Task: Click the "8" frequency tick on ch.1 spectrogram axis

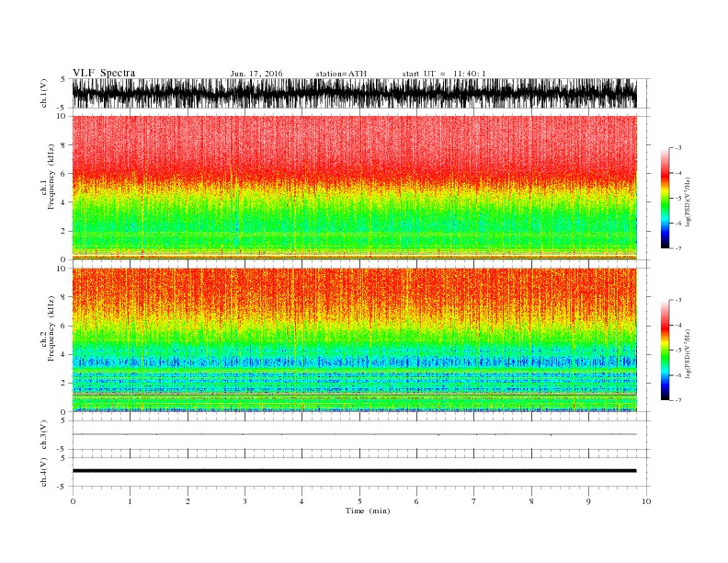Action: point(63,145)
